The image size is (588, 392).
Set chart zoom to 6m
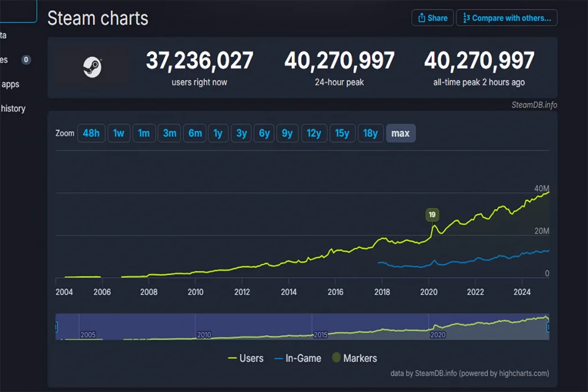pyautogui.click(x=195, y=133)
